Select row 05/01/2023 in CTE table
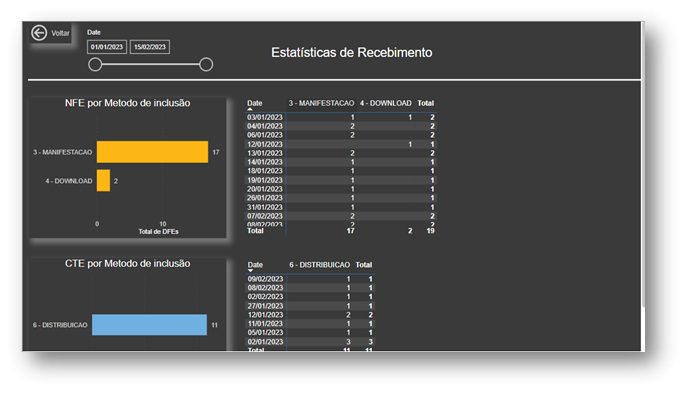687x394 pixels. 310,333
